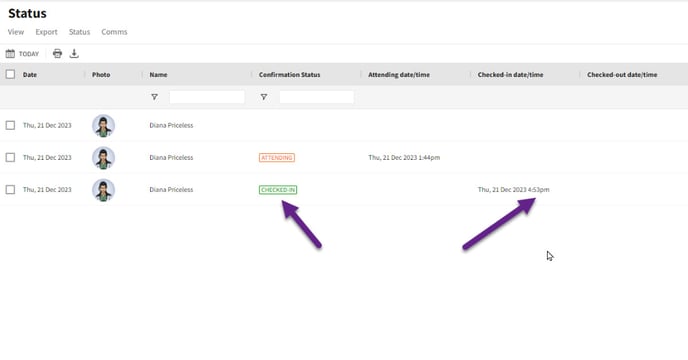Click the ATTENDING status badge

[x=277, y=158]
